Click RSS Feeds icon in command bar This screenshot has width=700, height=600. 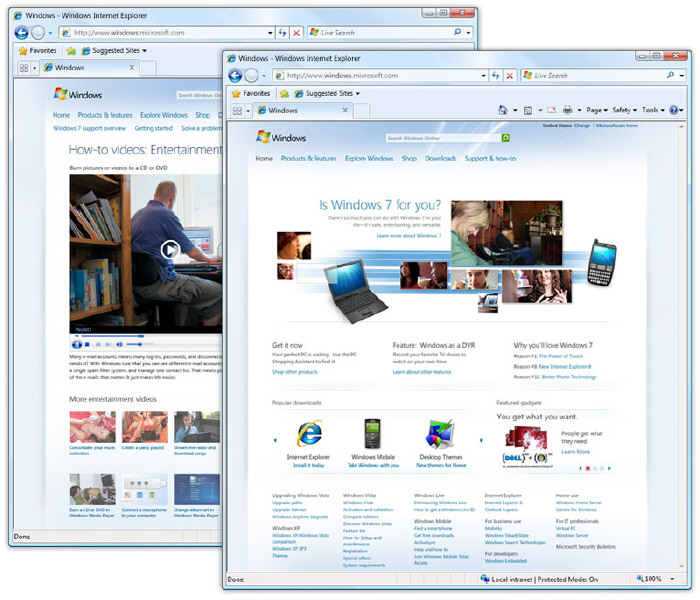point(528,110)
